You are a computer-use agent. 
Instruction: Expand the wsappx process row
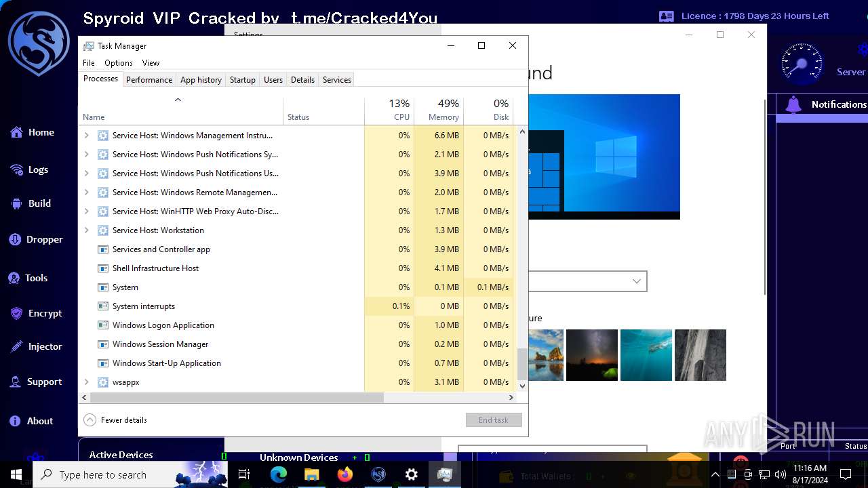coord(86,382)
